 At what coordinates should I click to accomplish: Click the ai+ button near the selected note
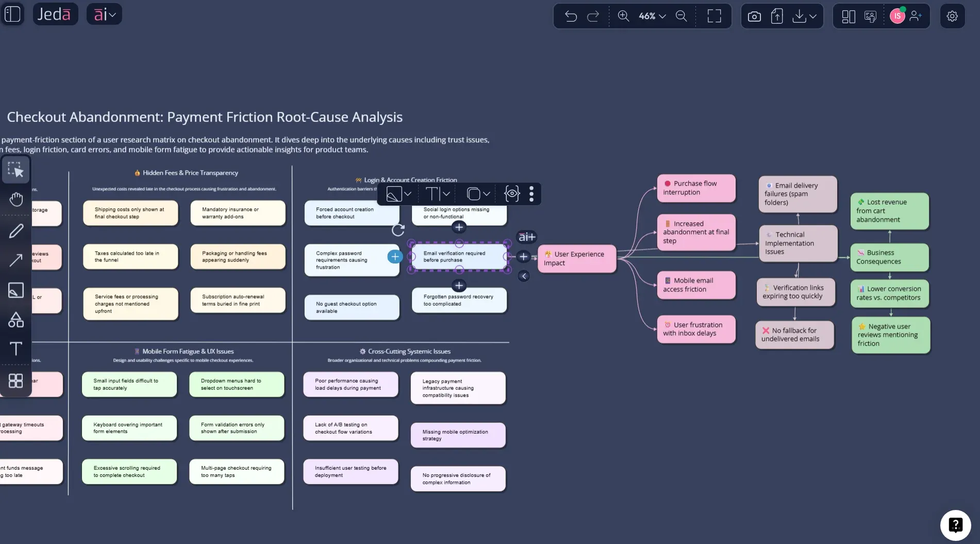(x=526, y=237)
